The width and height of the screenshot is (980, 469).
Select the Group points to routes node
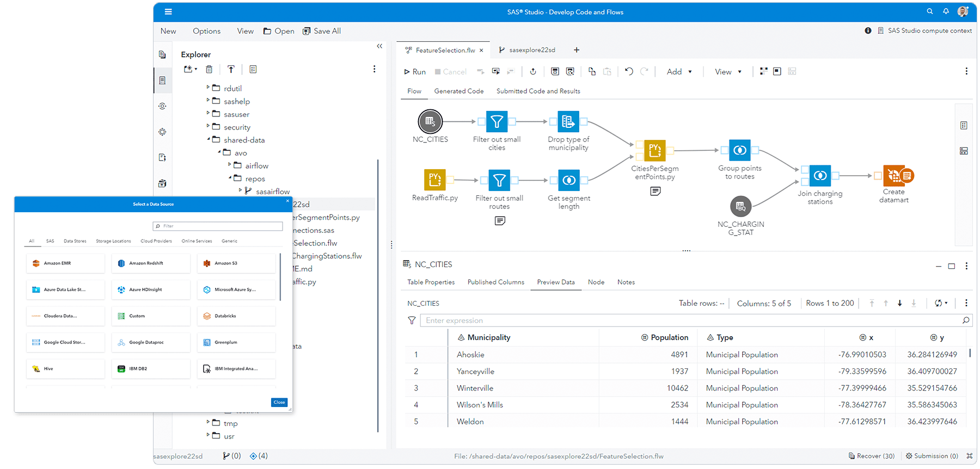[x=739, y=150]
